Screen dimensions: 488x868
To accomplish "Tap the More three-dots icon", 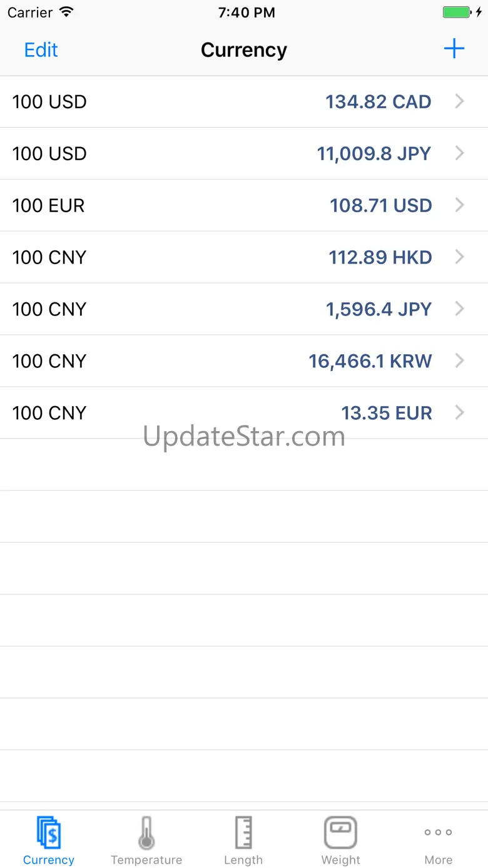I will (x=438, y=832).
